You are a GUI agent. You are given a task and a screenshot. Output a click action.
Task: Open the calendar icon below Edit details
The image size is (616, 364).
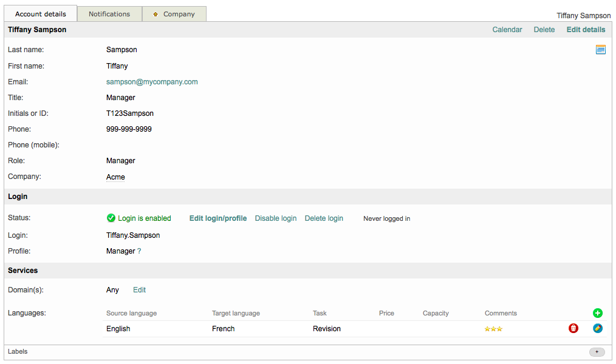click(600, 50)
